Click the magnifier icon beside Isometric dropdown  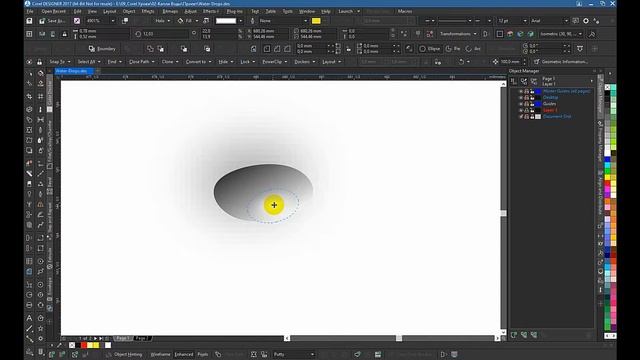pos(592,34)
